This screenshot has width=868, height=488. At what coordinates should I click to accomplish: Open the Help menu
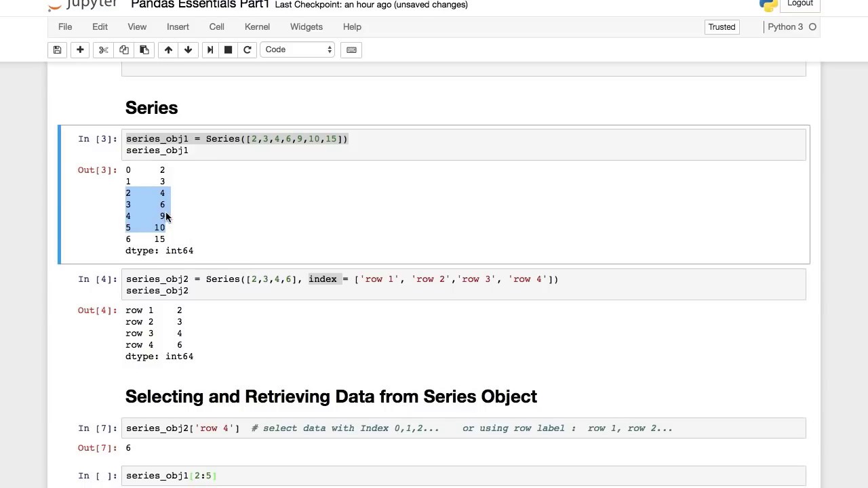[352, 27]
